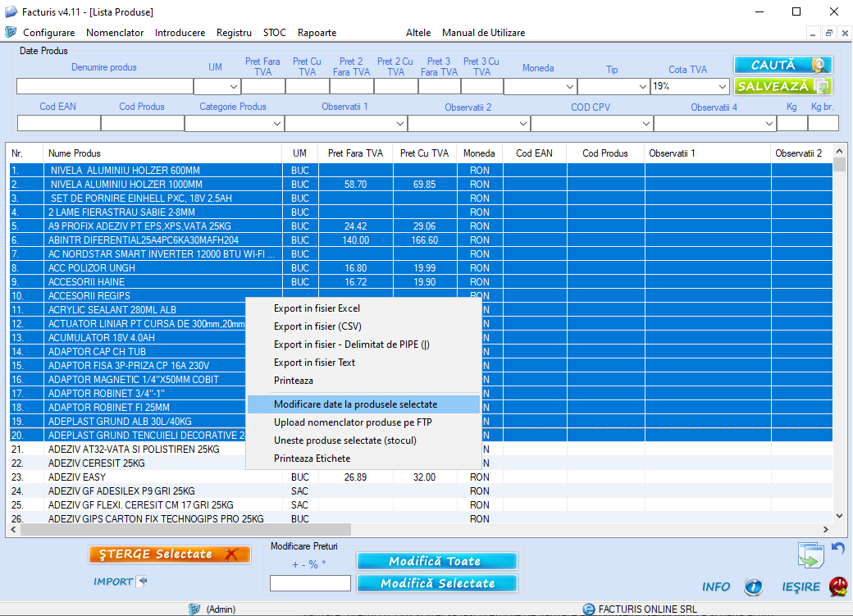The image size is (853, 616).
Task: Open the Configurare menu
Action: point(49,33)
